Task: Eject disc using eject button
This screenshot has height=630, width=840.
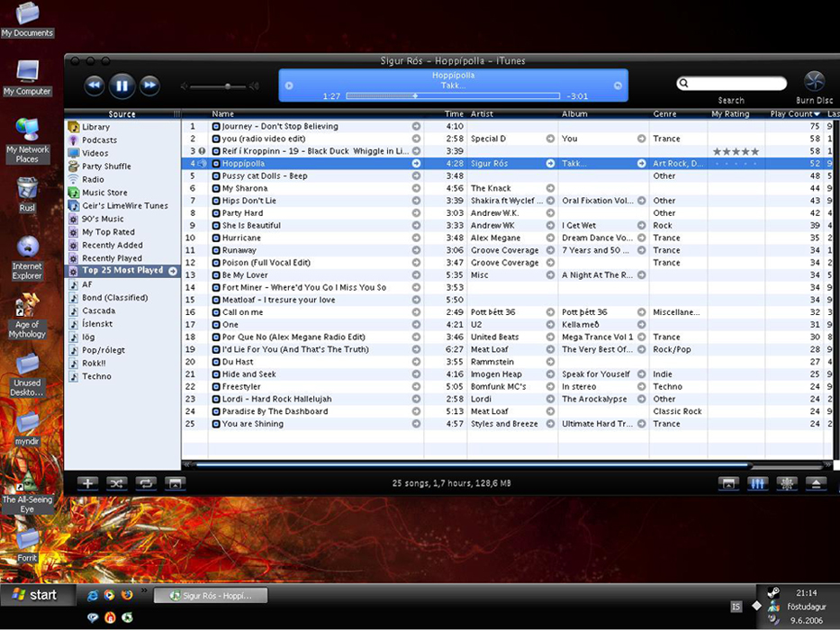Action: tap(816, 484)
